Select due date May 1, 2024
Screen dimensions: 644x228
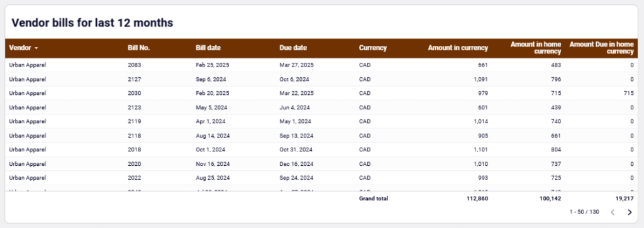point(296,121)
